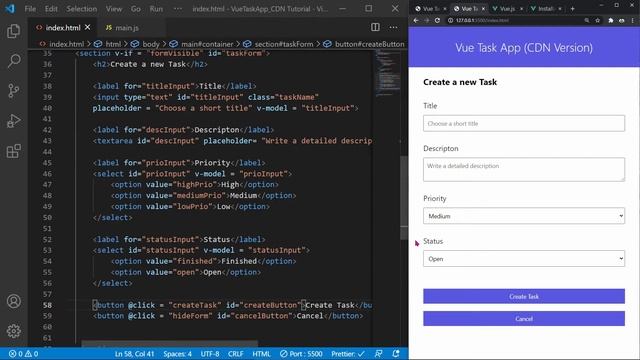Click UTF-8 encoding in status bar

click(x=210, y=354)
